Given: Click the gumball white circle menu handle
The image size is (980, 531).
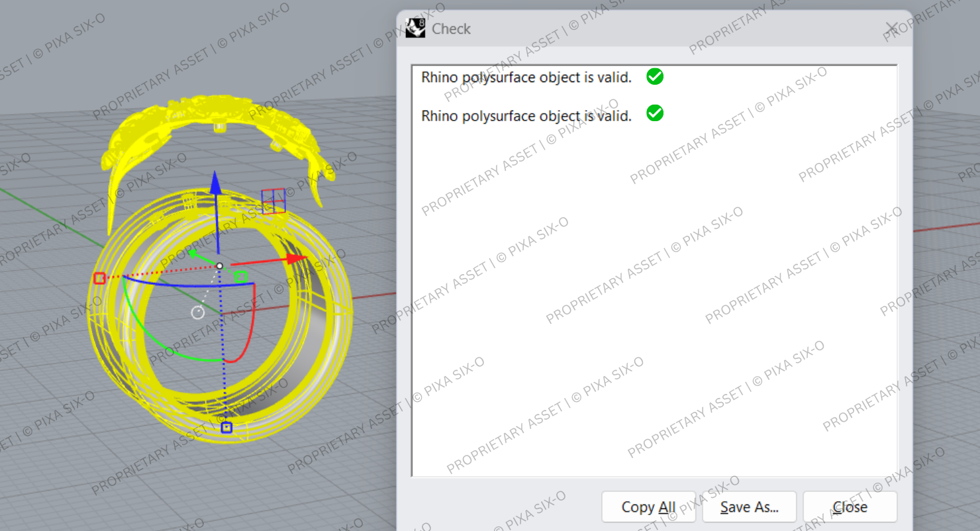Looking at the screenshot, I should point(197,313).
